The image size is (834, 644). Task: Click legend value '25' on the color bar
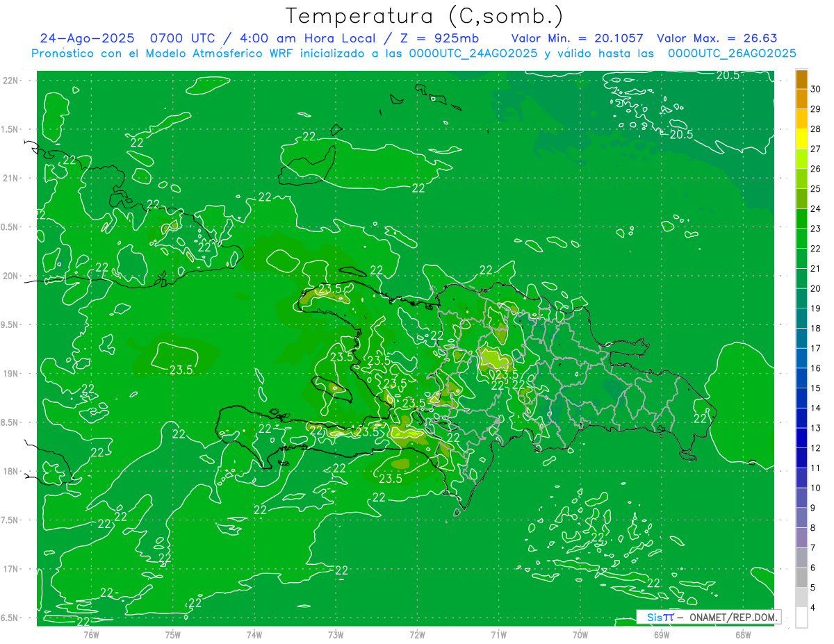pyautogui.click(x=816, y=189)
